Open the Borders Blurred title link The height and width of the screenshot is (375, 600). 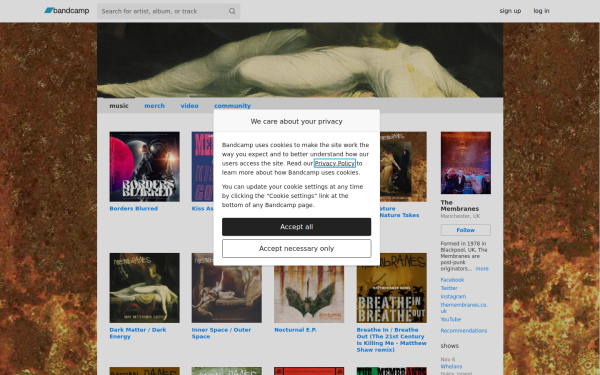tap(134, 209)
